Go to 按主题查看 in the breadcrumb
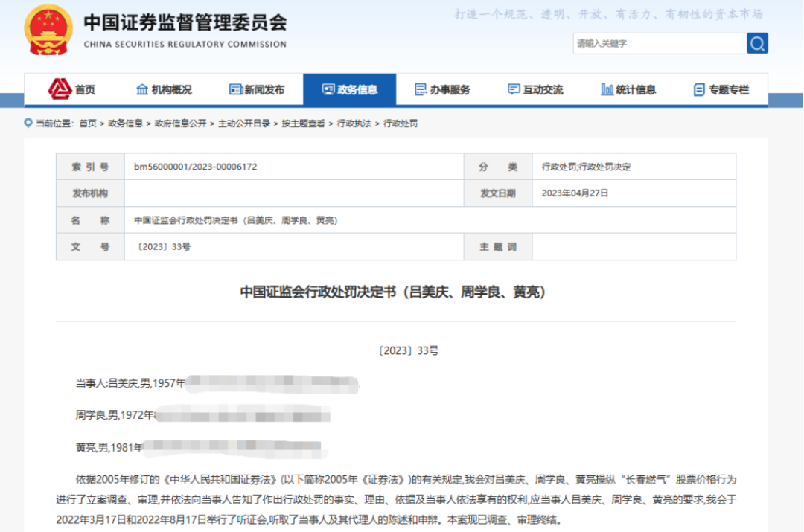The width and height of the screenshot is (804, 532). point(303,124)
